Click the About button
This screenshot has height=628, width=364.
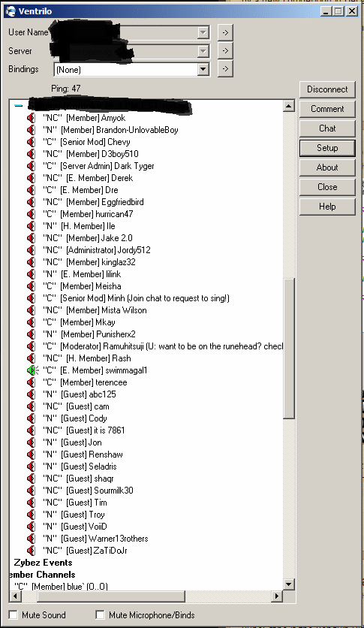pos(327,168)
